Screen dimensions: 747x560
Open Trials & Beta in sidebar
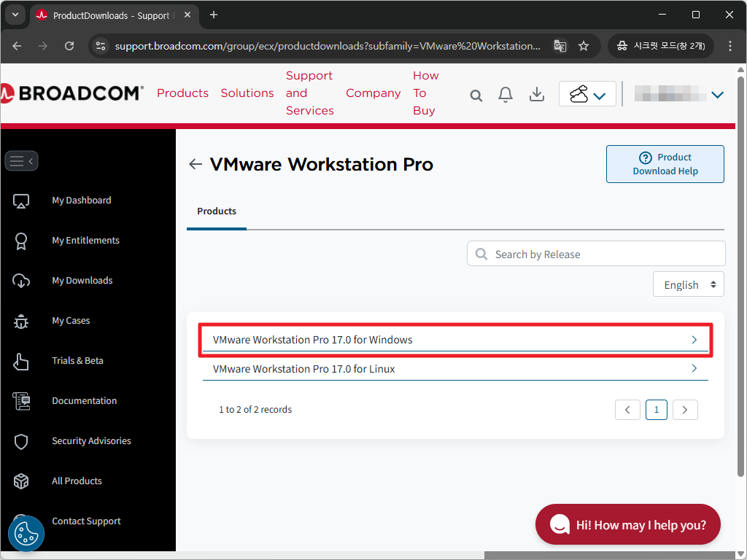coord(77,360)
